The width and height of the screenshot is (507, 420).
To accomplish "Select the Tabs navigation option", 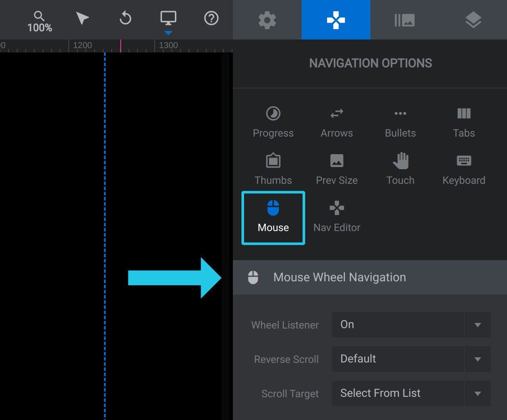I will point(464,122).
